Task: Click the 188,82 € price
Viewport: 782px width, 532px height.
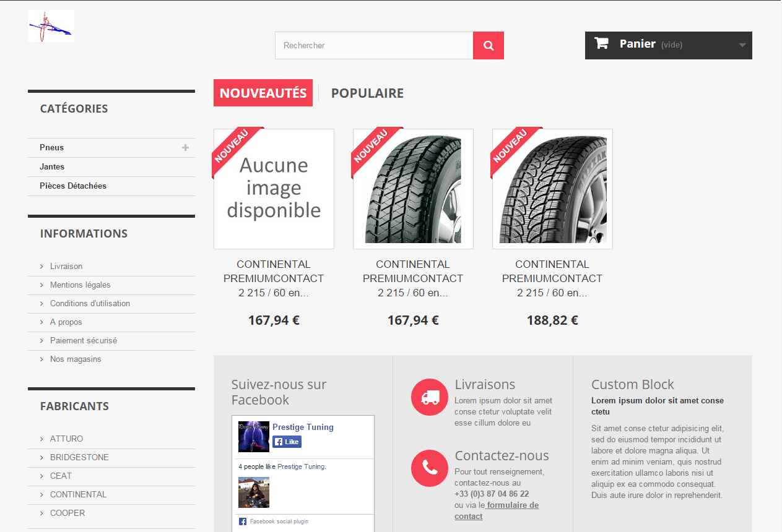Action: (x=552, y=320)
